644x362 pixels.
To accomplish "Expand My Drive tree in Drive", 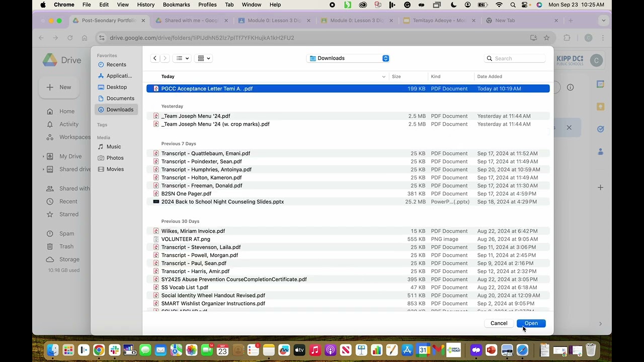I will point(43,156).
